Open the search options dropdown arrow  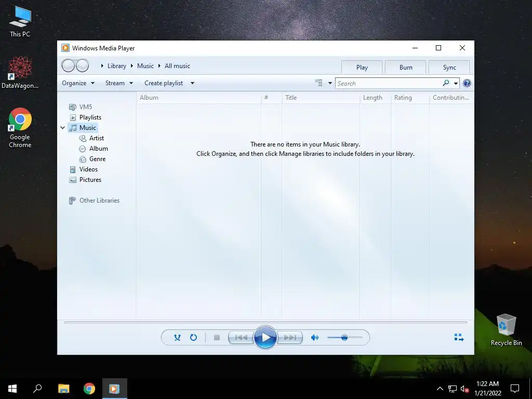coord(456,83)
